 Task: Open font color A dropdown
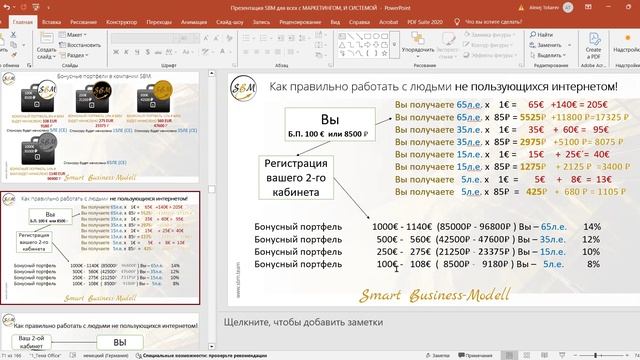click(x=229, y=52)
